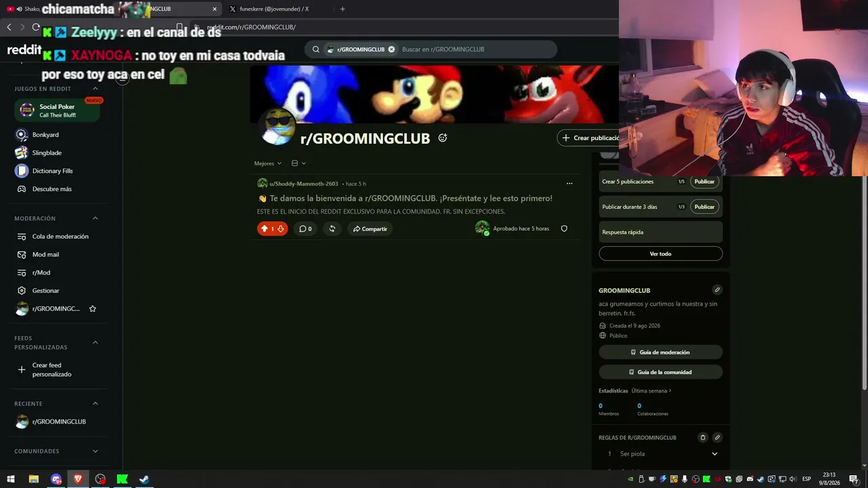Switch to the funeskere X tab
The width and height of the screenshot is (868, 488).
pos(274,9)
